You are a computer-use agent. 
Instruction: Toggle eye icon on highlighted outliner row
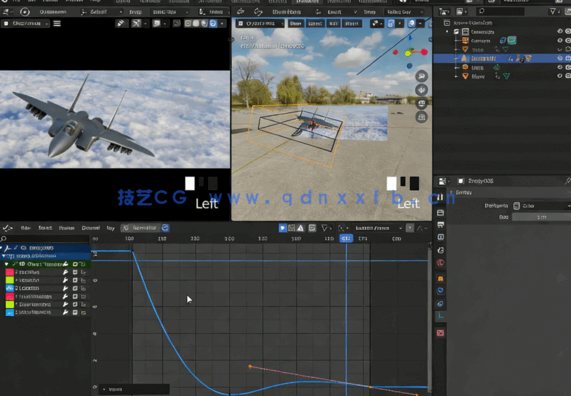pyautogui.click(x=560, y=58)
